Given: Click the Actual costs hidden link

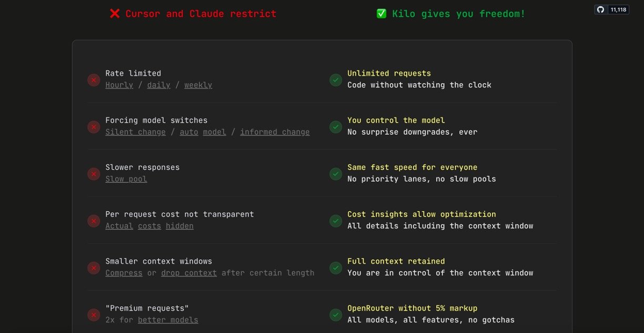Looking at the screenshot, I should [x=149, y=226].
